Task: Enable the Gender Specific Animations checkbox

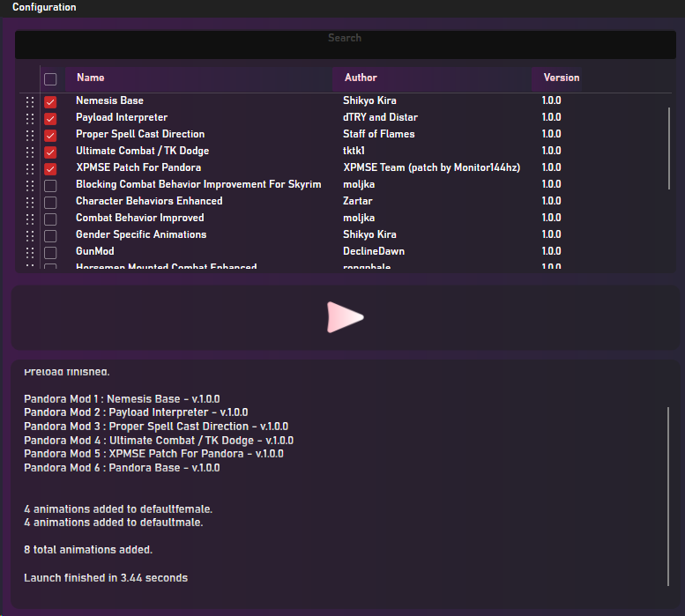Action: click(x=50, y=236)
